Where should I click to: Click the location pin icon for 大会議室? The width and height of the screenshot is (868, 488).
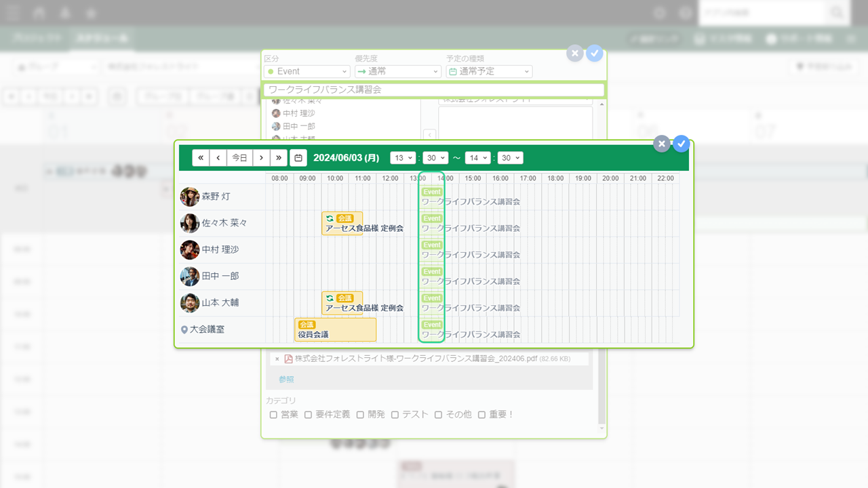click(x=184, y=330)
